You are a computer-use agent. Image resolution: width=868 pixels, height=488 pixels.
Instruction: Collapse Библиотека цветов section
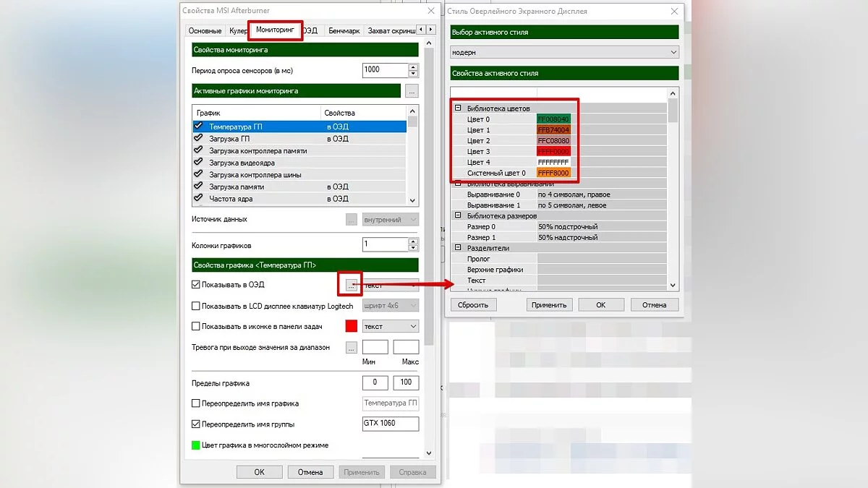coord(458,108)
